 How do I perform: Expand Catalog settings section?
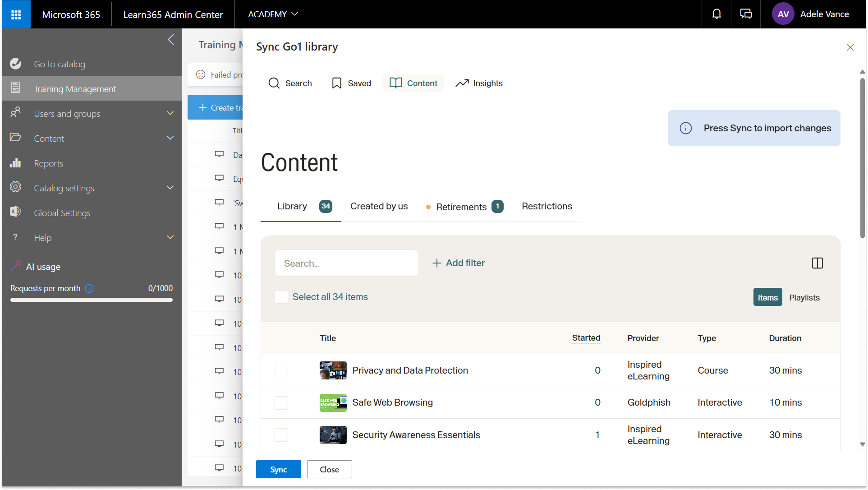(x=170, y=188)
